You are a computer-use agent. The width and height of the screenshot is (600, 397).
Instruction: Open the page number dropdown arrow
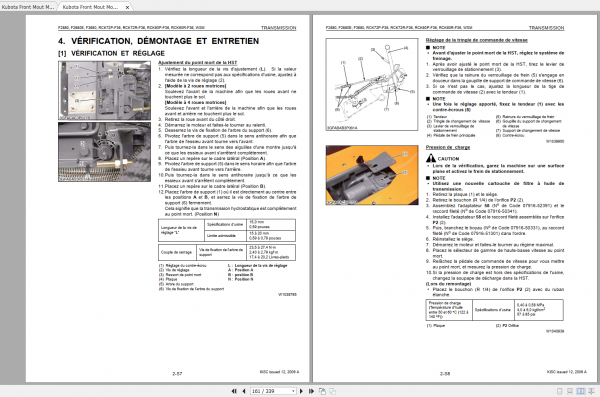tap(293, 391)
